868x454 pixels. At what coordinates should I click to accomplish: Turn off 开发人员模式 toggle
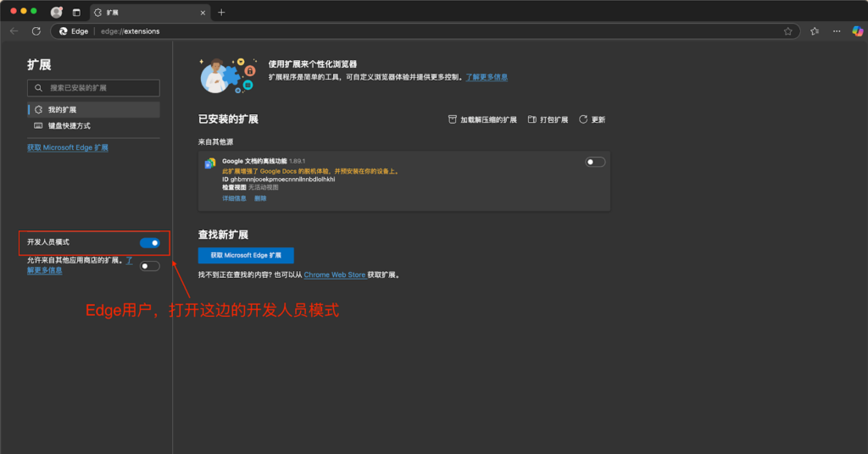point(149,243)
